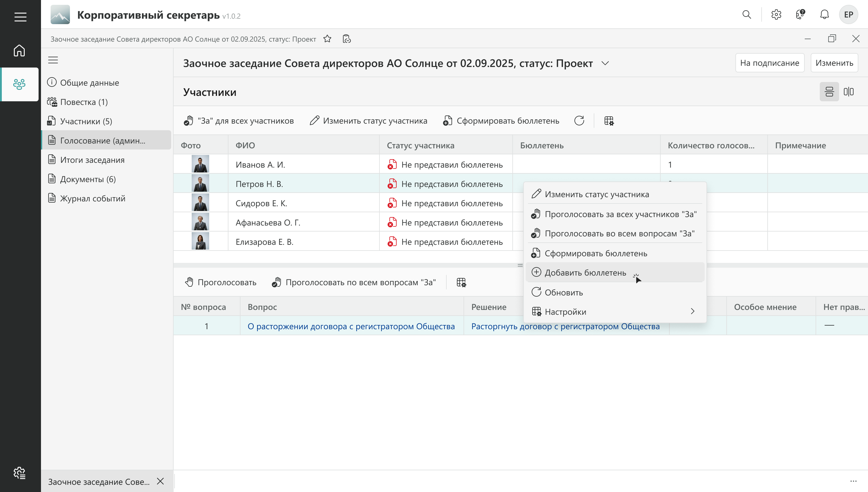Expand the meeting title dropdown chevron
This screenshot has height=492, width=868.
pos(605,63)
